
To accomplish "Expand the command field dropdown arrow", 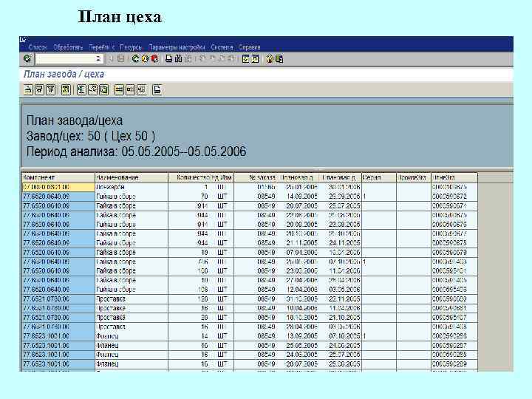I will [x=98, y=58].
